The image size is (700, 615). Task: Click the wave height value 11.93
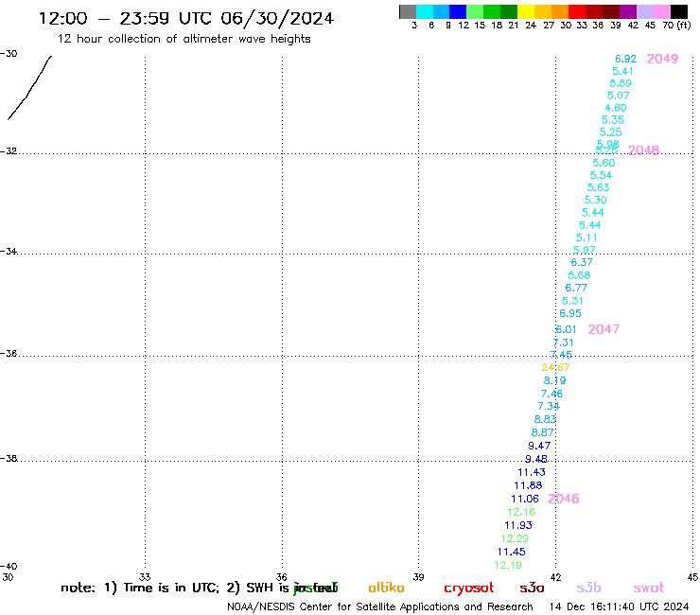(518, 525)
